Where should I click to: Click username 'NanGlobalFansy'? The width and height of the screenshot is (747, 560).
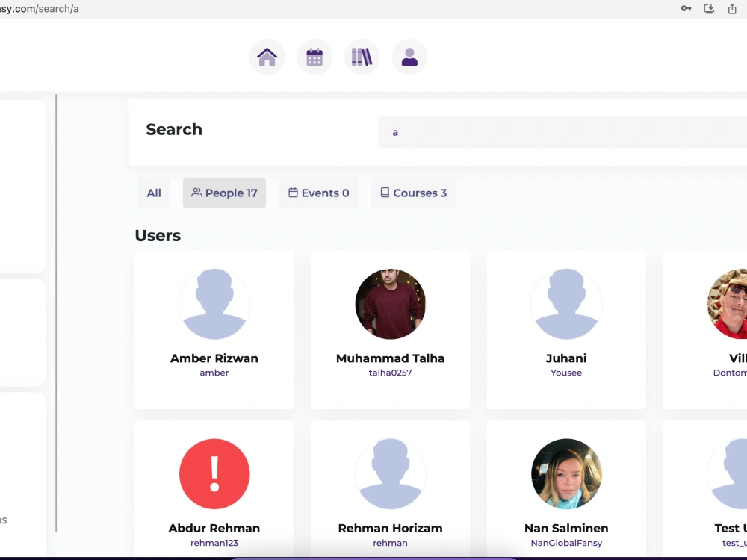566,543
